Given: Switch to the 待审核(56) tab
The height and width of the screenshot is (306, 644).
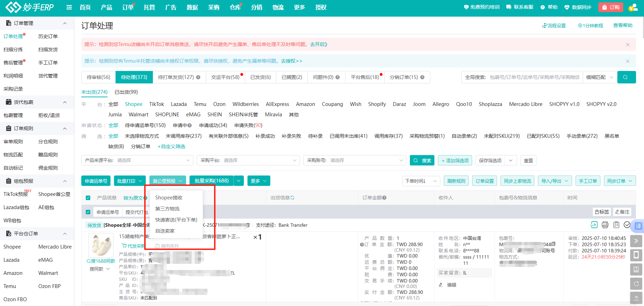Looking at the screenshot, I should pyautogui.click(x=99, y=77).
